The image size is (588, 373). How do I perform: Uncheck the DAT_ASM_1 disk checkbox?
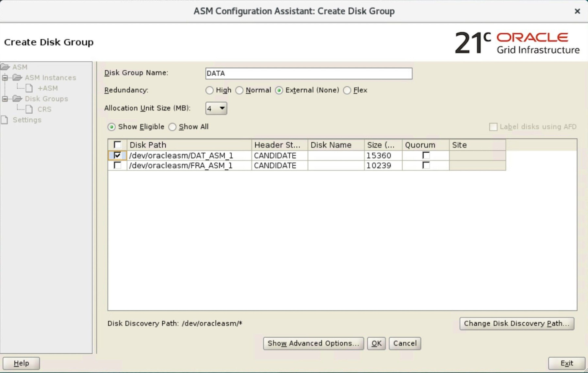pyautogui.click(x=117, y=155)
